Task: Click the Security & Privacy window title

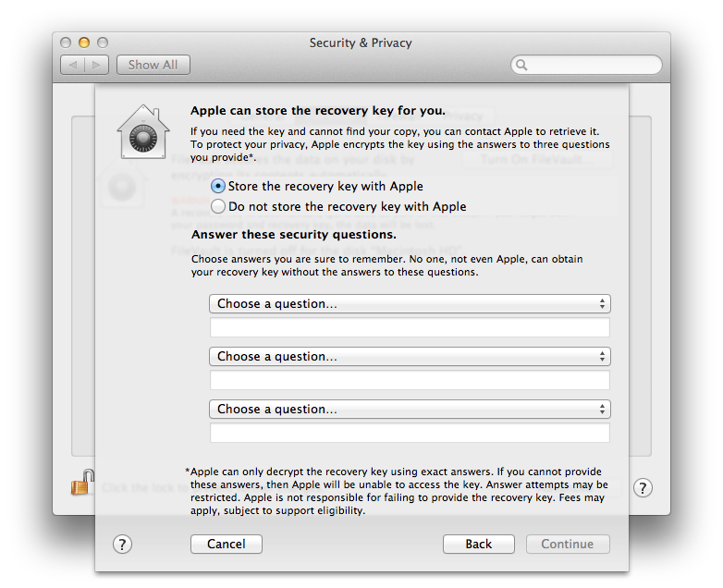Action: click(x=361, y=43)
